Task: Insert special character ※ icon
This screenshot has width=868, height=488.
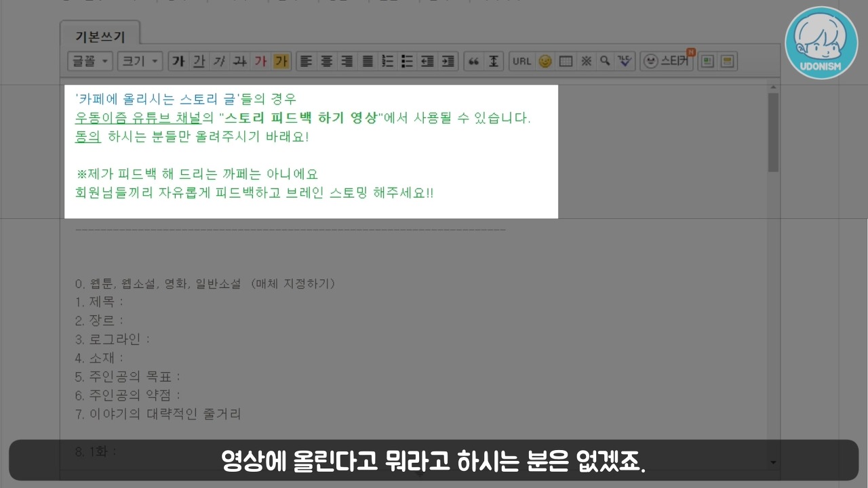Action: click(x=586, y=61)
